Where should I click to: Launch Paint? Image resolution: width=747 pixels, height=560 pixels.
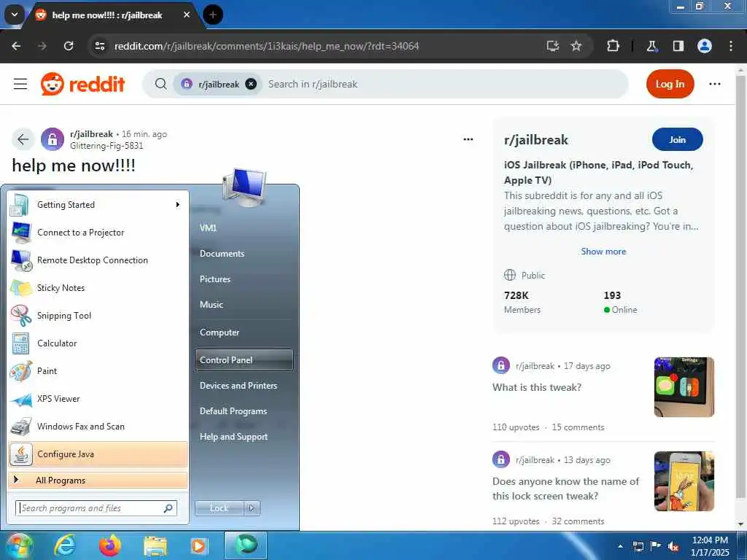coord(98,371)
